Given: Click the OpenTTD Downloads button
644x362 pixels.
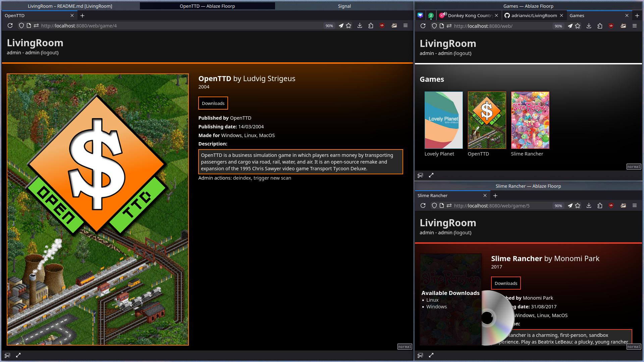Looking at the screenshot, I should click(213, 103).
